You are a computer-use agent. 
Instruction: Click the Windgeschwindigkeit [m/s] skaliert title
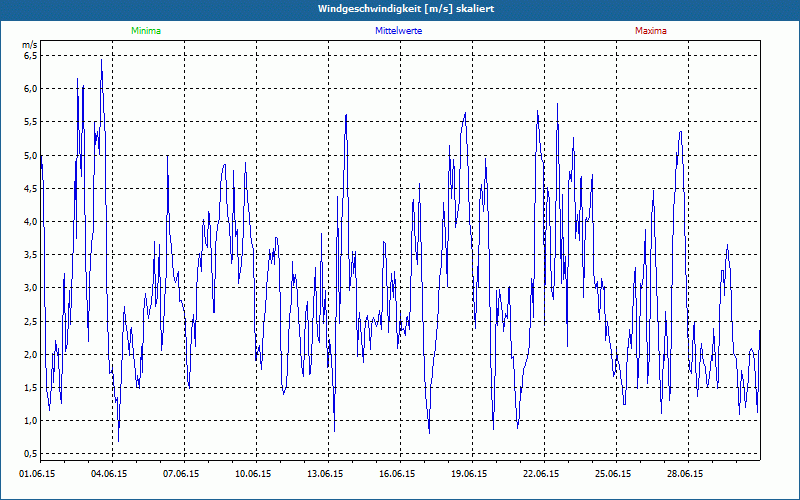pyautogui.click(x=406, y=9)
